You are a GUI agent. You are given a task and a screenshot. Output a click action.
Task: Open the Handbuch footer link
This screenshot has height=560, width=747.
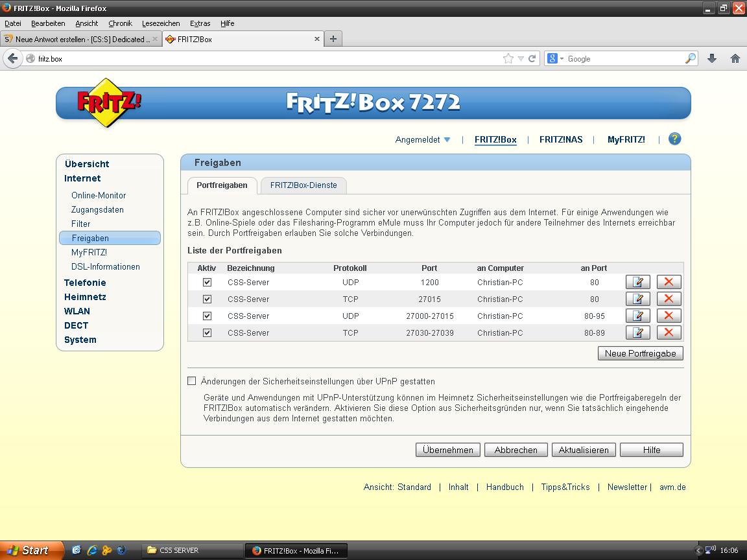[x=504, y=487]
